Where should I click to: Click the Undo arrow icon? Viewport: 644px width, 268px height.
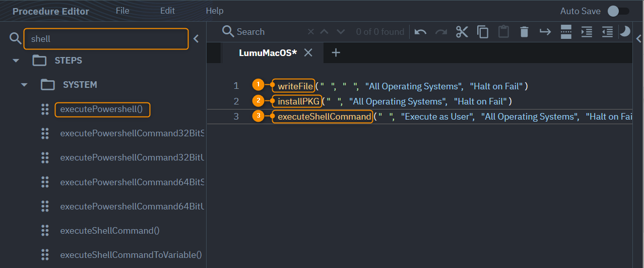[x=420, y=32]
